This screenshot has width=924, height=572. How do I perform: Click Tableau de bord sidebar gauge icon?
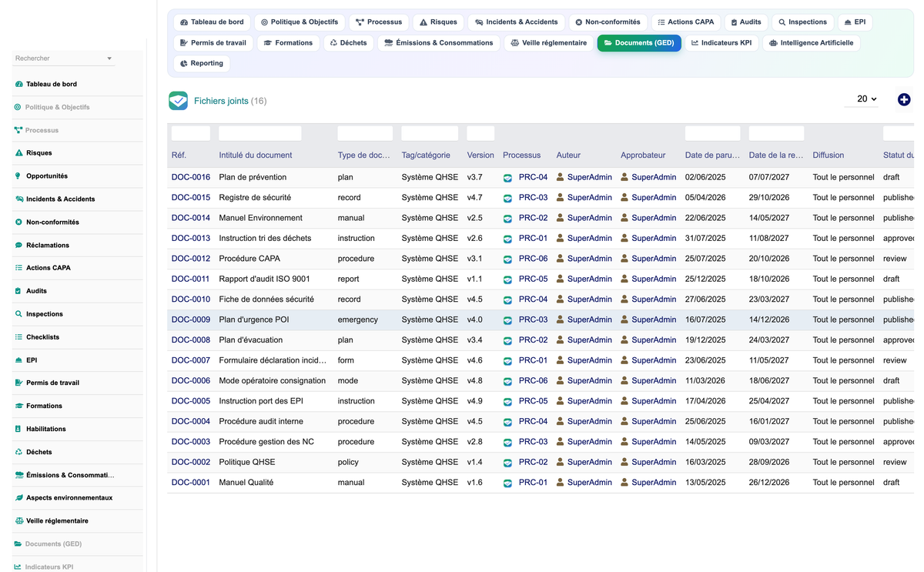(19, 84)
